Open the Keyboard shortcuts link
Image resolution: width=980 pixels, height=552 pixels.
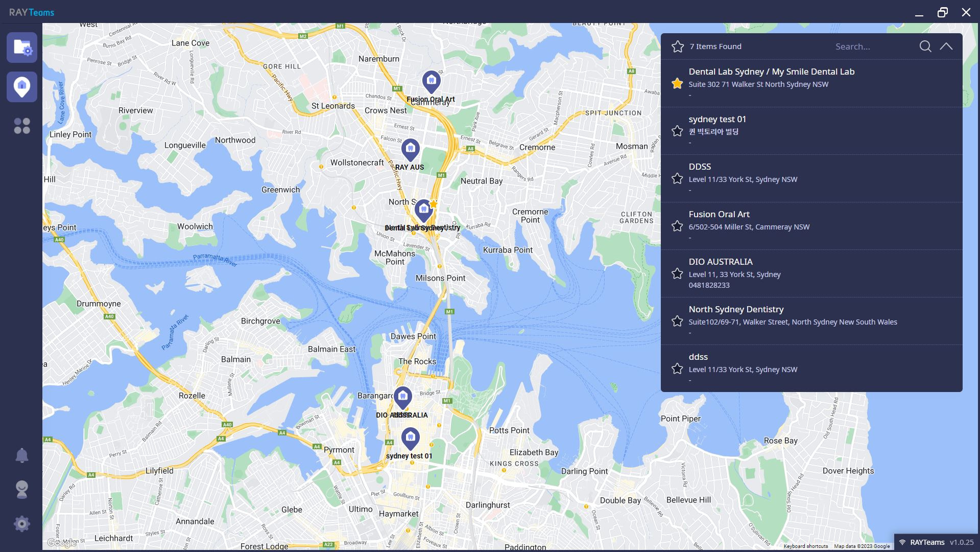pyautogui.click(x=806, y=546)
